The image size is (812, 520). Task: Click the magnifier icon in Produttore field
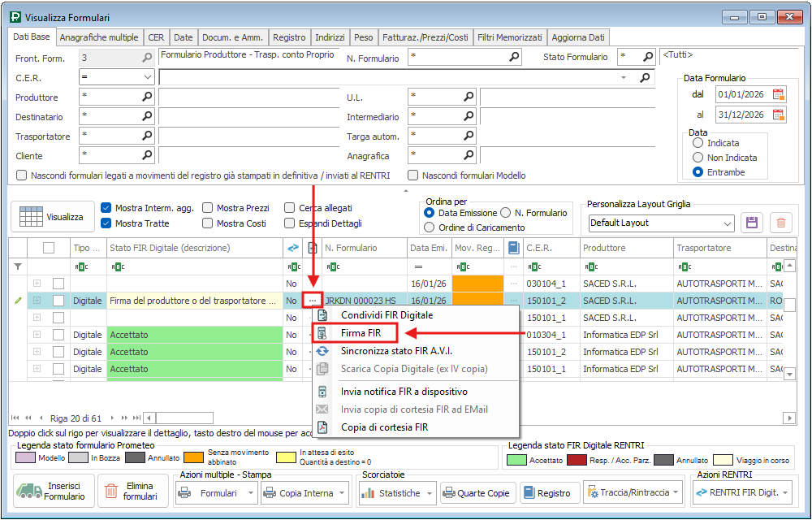[x=147, y=97]
